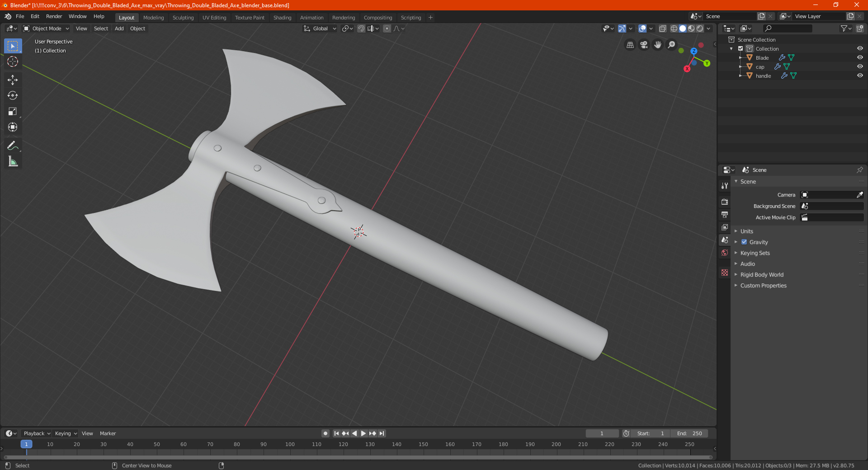Jump to the last frame
The image size is (868, 470).
[x=382, y=433]
